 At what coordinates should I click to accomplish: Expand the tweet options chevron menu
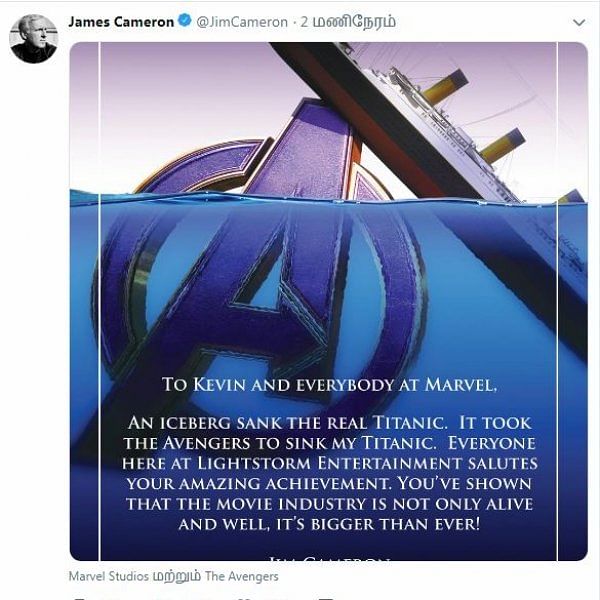579,23
